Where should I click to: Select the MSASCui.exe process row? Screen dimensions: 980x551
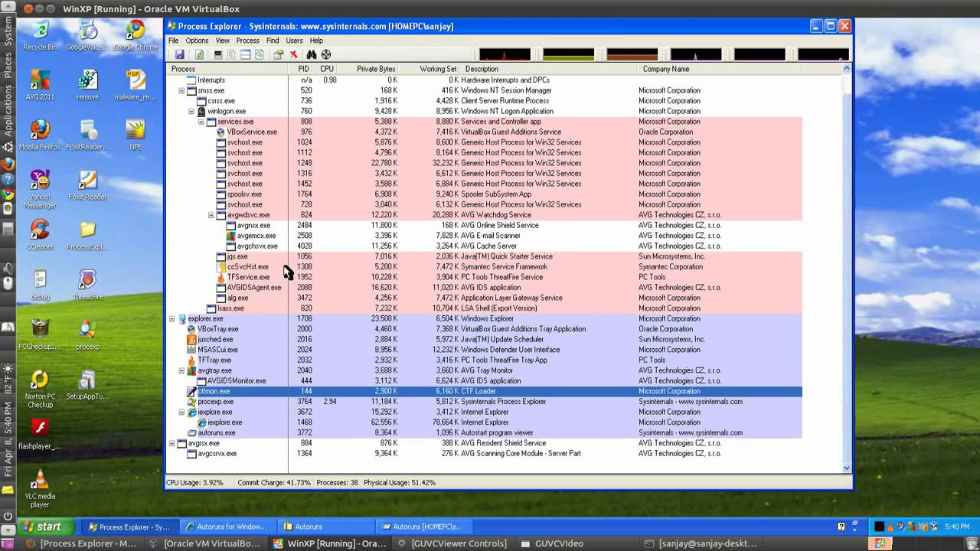[x=484, y=350]
